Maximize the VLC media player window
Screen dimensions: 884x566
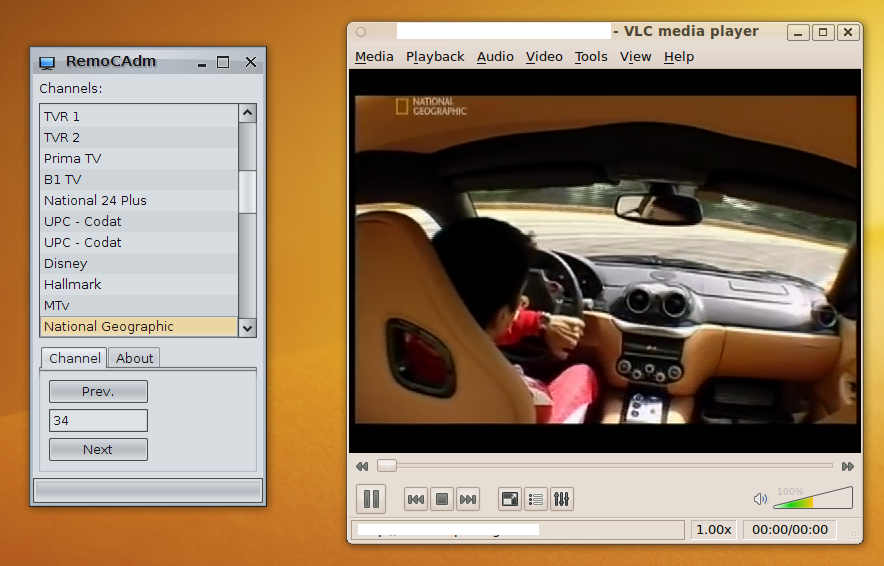coord(823,32)
